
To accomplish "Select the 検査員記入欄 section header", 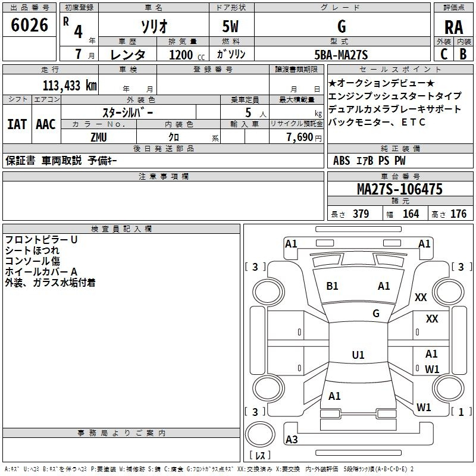I will 121,229.
